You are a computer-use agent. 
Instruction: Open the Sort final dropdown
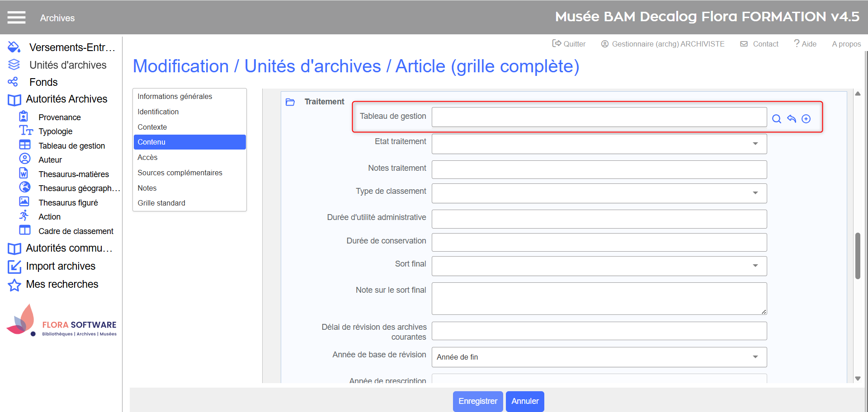755,266
